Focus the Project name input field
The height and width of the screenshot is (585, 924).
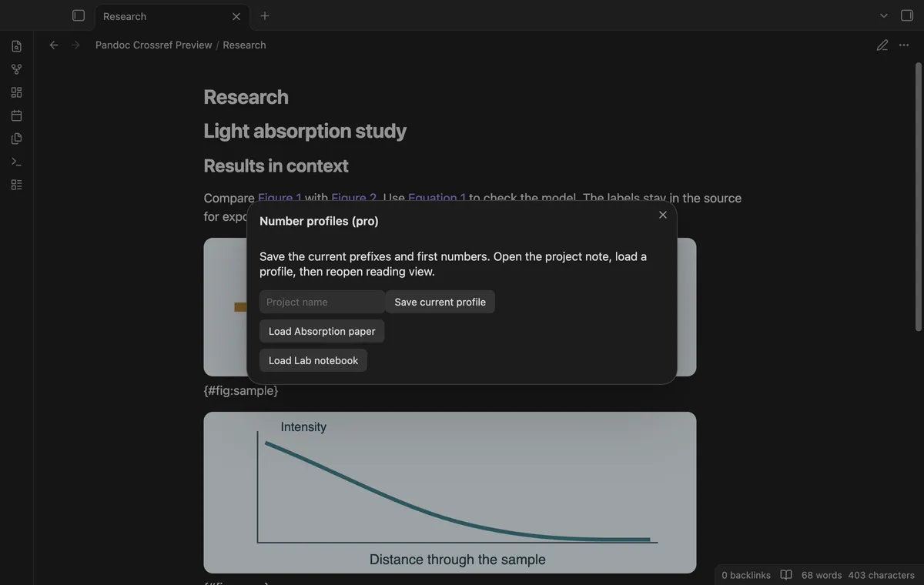pos(322,302)
